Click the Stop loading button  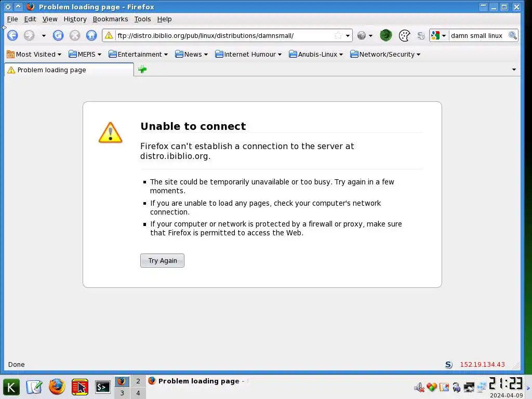[x=75, y=35]
